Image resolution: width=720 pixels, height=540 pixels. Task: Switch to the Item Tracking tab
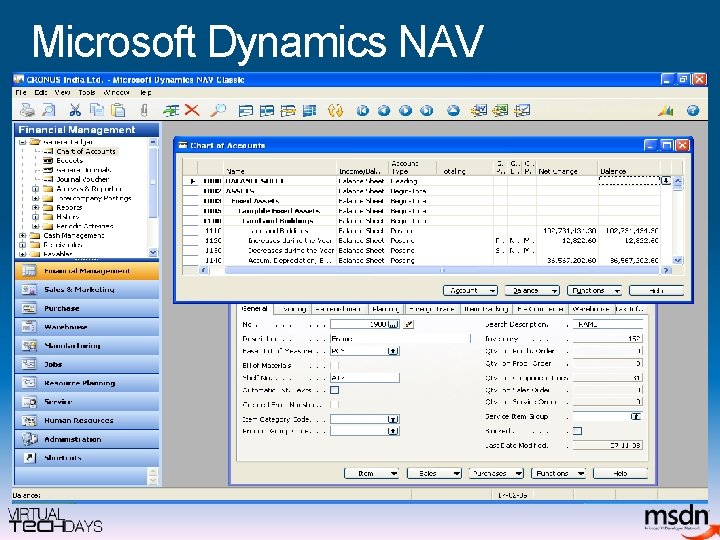tap(486, 309)
